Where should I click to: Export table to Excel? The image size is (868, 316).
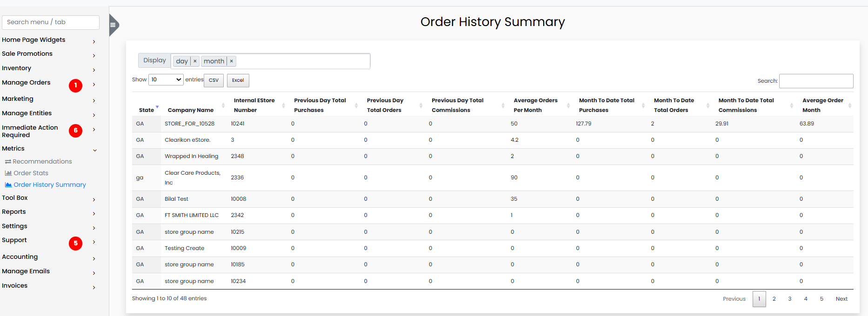(238, 80)
